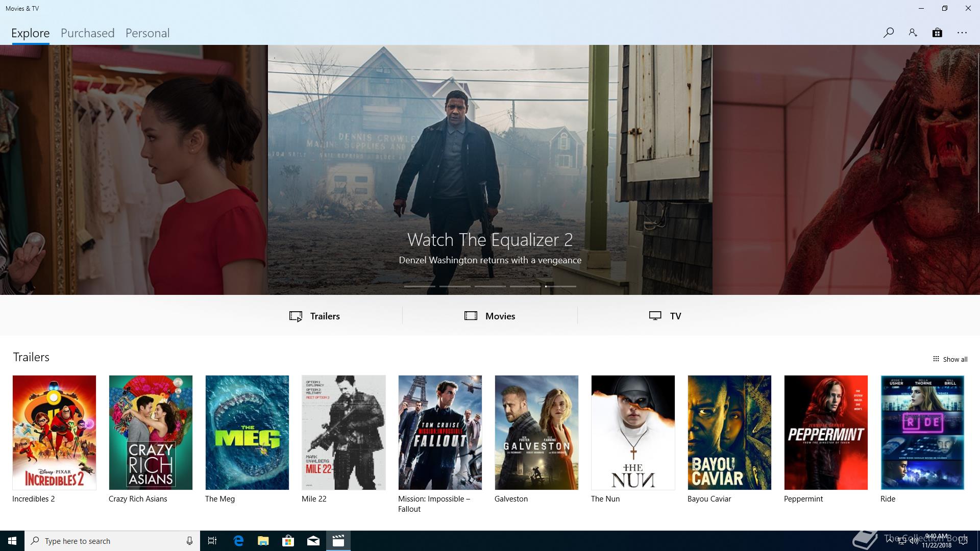The image size is (980, 551).
Task: Open the TV category button
Action: click(665, 316)
